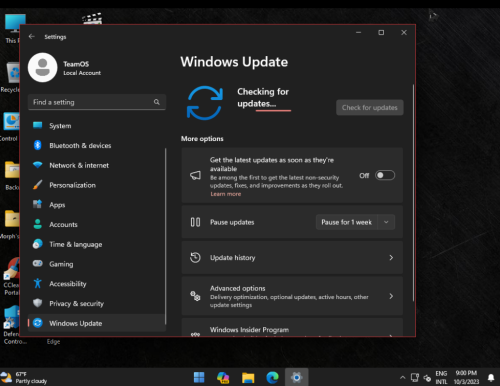Image resolution: width=500 pixels, height=386 pixels.
Task: Click the main content vertical scrollbar
Action: pos(413,193)
